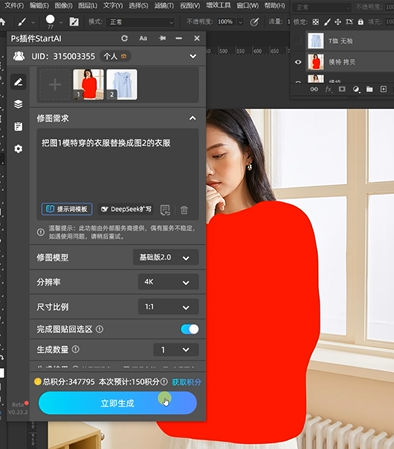Open the 图像(I) menu

(x=63, y=5)
